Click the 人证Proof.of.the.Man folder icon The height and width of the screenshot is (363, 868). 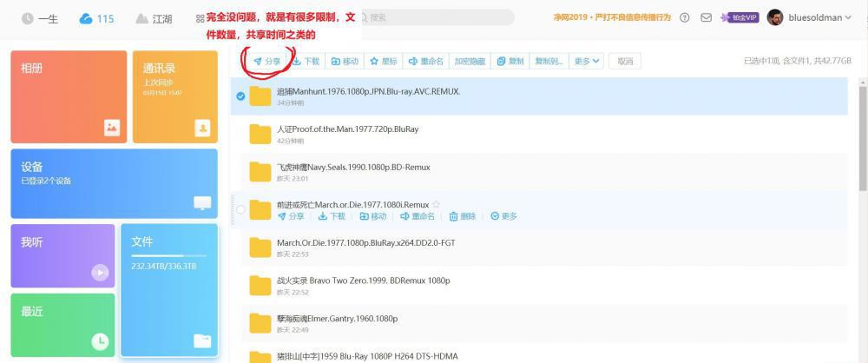click(x=260, y=134)
